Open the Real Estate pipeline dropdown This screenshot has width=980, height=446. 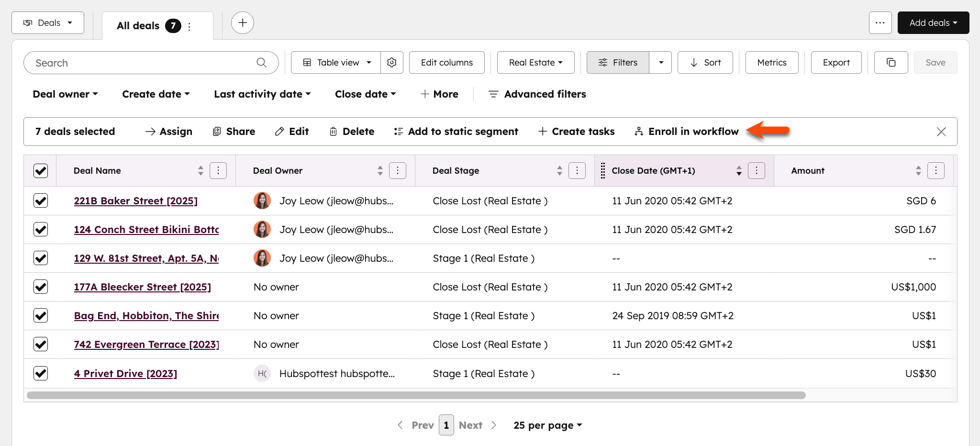535,62
